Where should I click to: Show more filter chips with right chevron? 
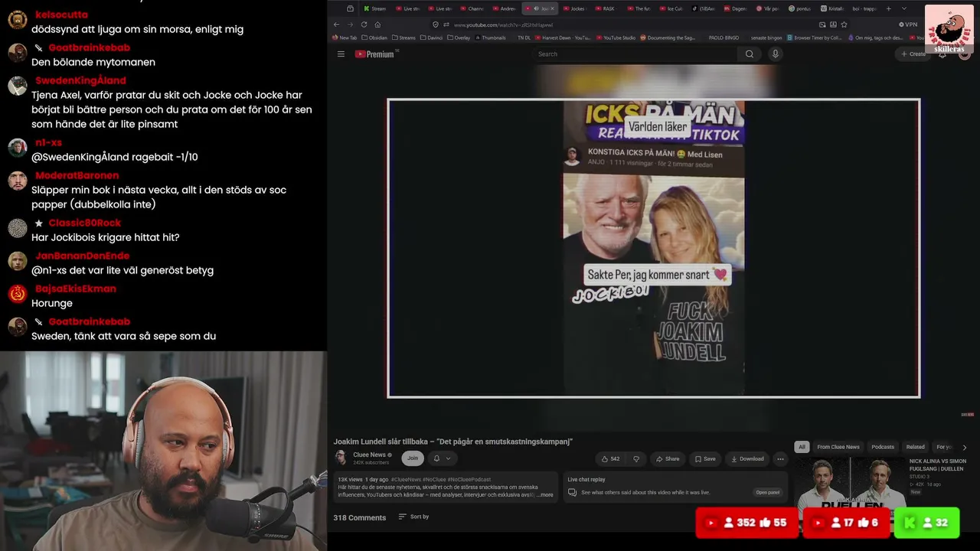coord(965,447)
